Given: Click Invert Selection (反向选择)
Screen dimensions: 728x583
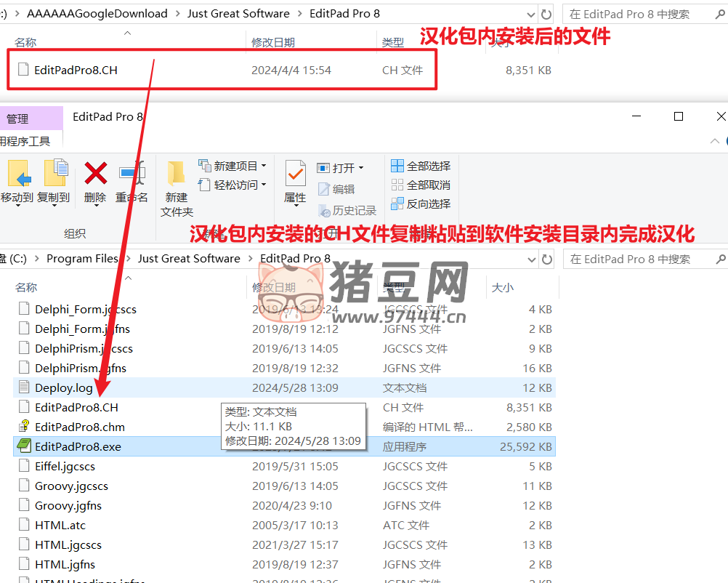Looking at the screenshot, I should pos(421,204).
